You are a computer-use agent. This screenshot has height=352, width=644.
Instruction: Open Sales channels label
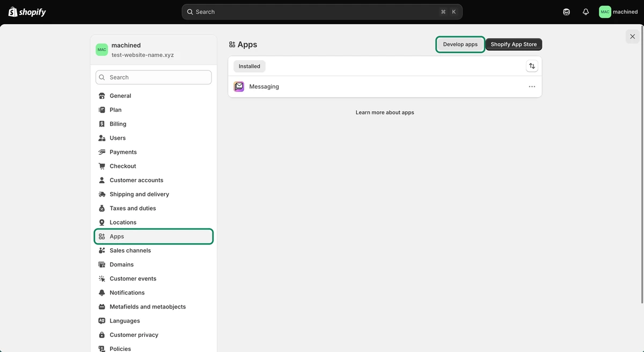pyautogui.click(x=130, y=250)
